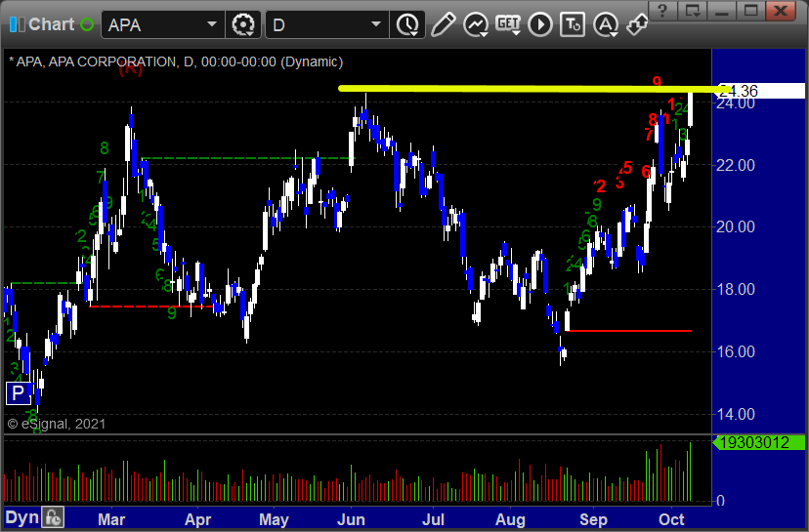
Task: Click the dashed red line near 17.50
Action: tap(151, 307)
